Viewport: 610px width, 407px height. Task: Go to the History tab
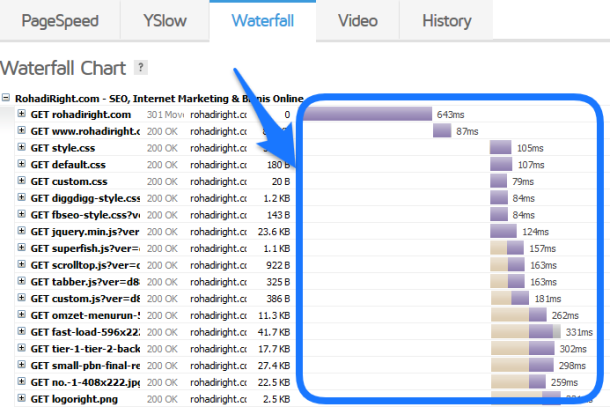(447, 21)
